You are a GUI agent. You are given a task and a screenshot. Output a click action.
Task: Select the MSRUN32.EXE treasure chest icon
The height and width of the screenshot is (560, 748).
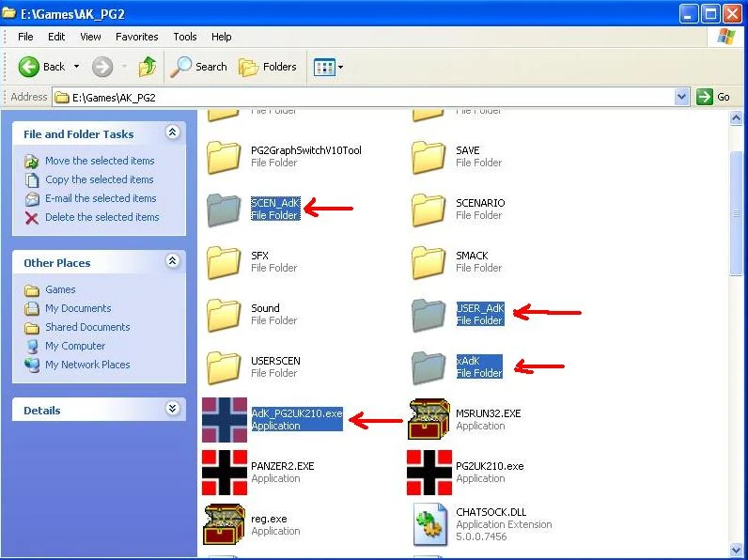click(x=429, y=419)
